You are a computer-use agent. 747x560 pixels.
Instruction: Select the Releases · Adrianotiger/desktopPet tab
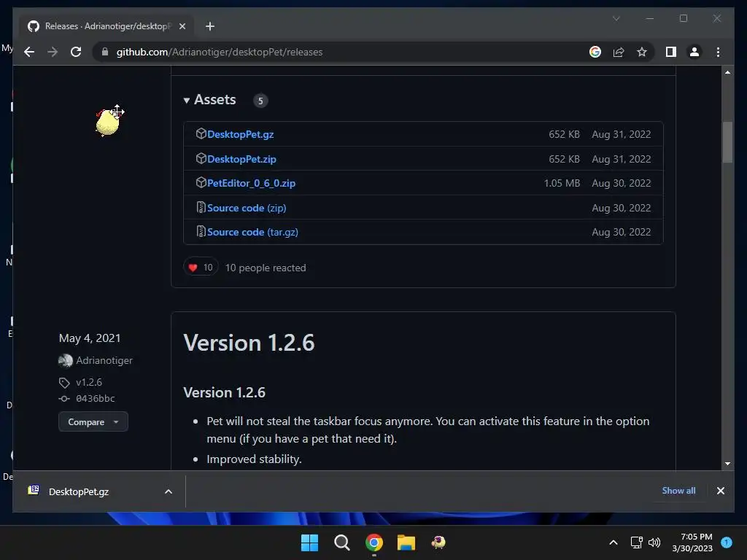click(106, 26)
